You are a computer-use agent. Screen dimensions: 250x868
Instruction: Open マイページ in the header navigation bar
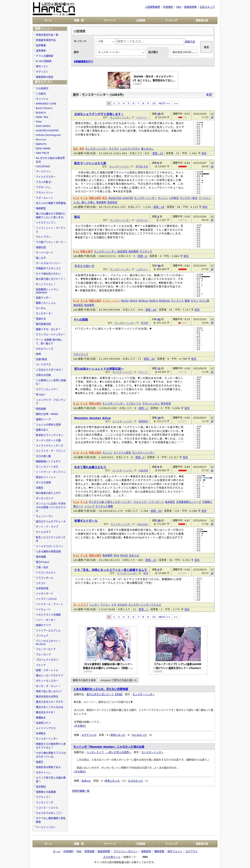110,20
